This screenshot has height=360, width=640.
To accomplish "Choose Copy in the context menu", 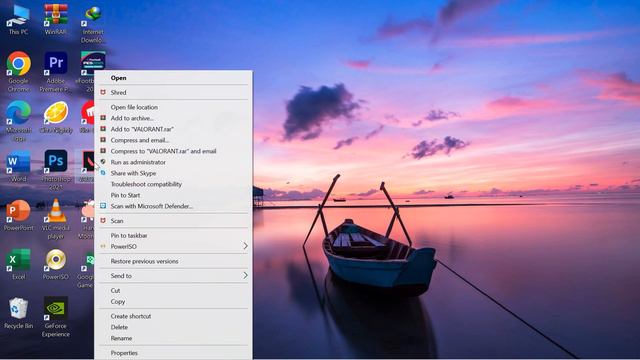I will tap(173, 302).
